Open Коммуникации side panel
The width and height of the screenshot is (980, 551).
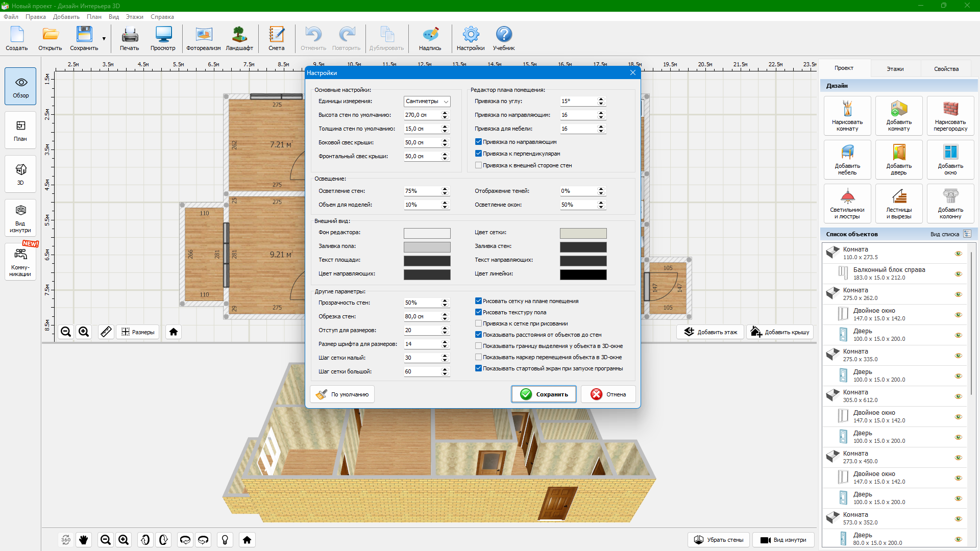[x=20, y=262]
